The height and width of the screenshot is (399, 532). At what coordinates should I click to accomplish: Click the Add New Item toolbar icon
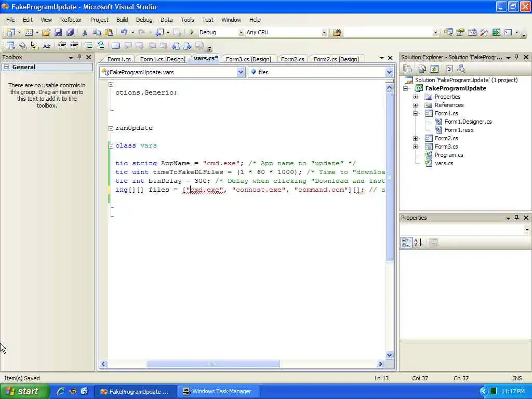[29, 32]
